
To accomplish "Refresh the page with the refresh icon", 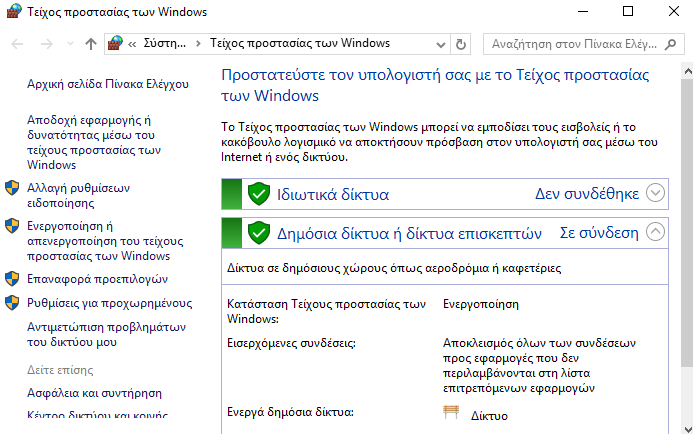I will 461,44.
